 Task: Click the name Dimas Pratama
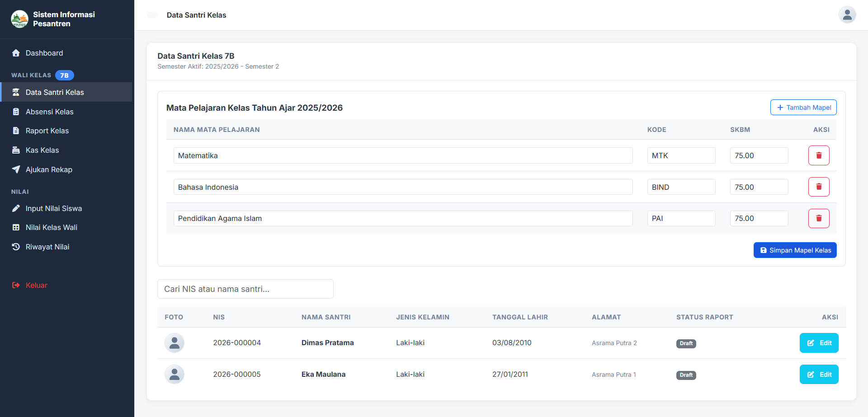(328, 343)
